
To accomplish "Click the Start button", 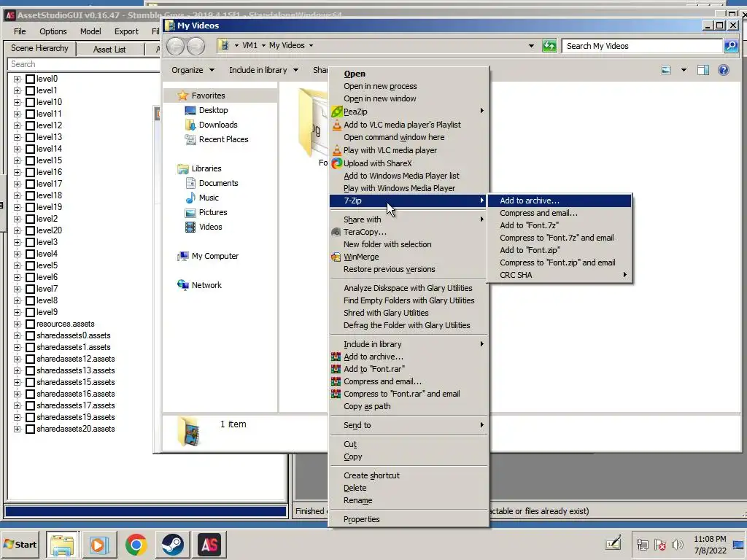I will [x=20, y=544].
